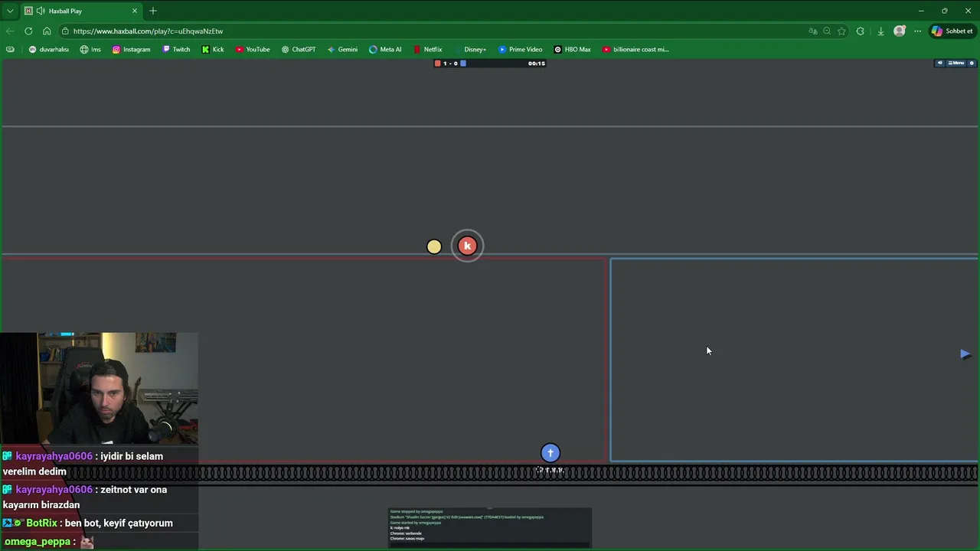The height and width of the screenshot is (551, 980).
Task: Click the blue arrow at right edge
Action: pos(965,354)
